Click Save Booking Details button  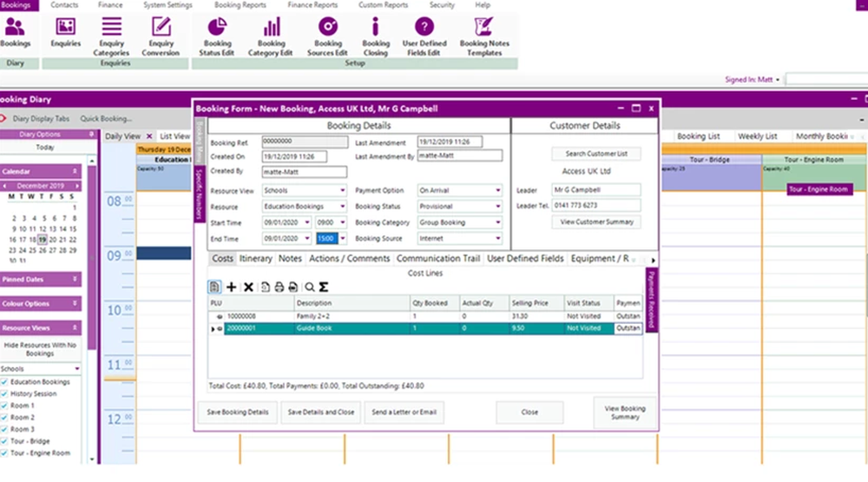pyautogui.click(x=238, y=413)
